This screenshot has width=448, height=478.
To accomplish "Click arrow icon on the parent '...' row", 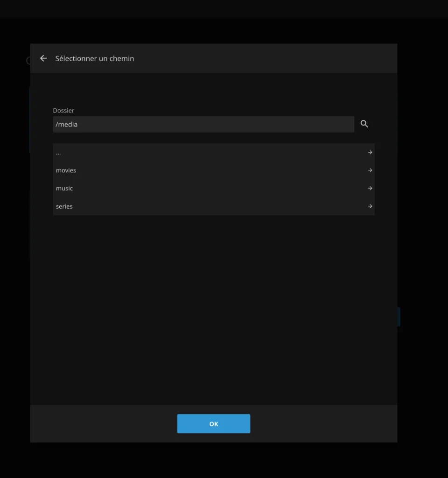I will click(x=370, y=153).
